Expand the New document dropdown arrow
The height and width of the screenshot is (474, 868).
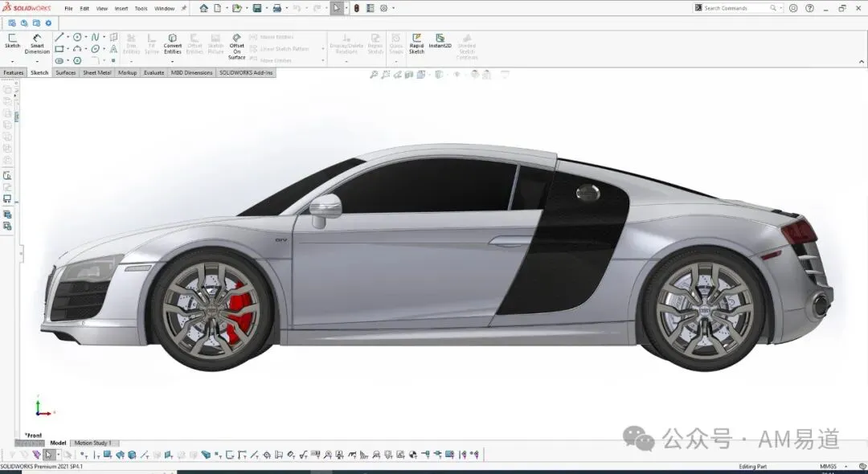click(x=225, y=8)
